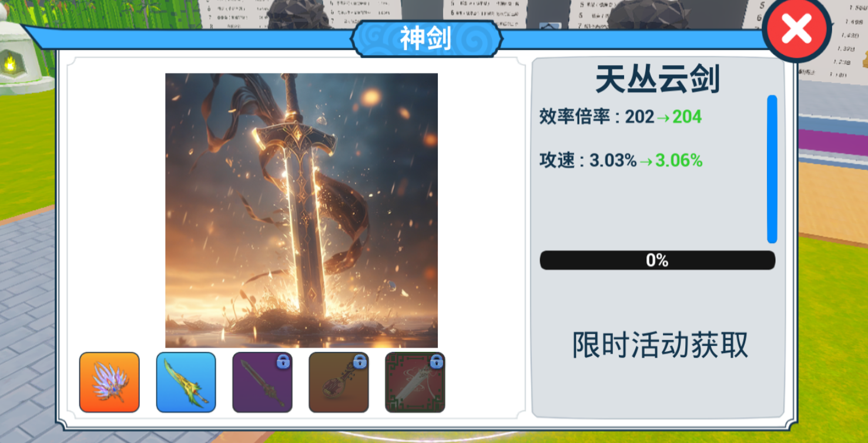
Task: Click the 天丛云剑 sword name heading
Action: coord(658,79)
